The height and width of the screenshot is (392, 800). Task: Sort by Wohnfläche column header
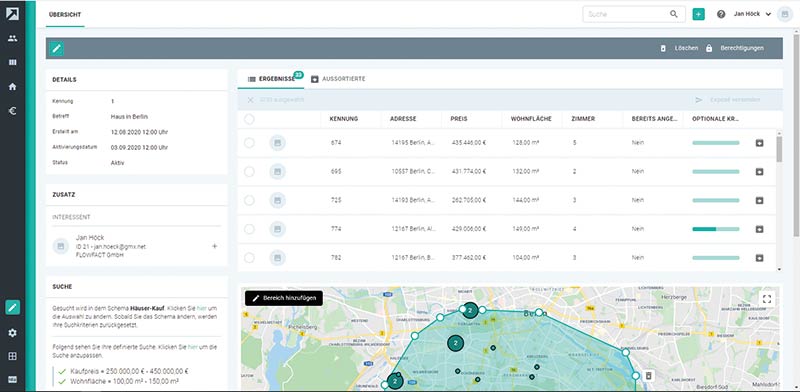531,119
